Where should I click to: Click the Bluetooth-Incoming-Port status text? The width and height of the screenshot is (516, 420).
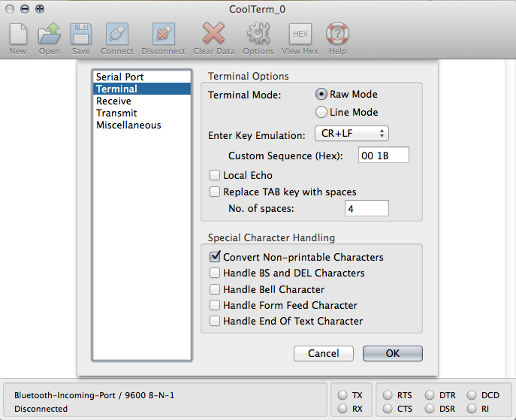pos(94,395)
